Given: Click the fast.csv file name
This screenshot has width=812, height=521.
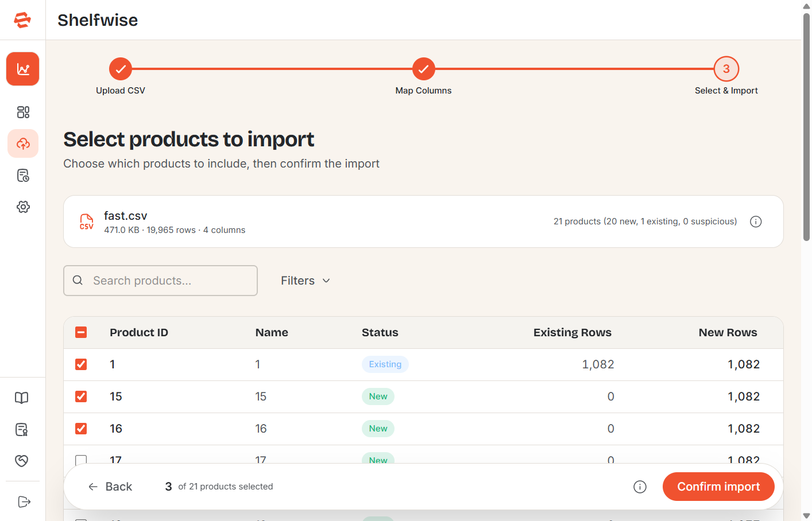Looking at the screenshot, I should pos(125,216).
